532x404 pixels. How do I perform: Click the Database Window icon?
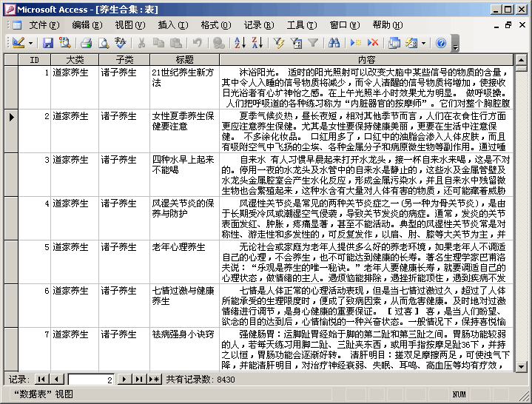[x=394, y=43]
